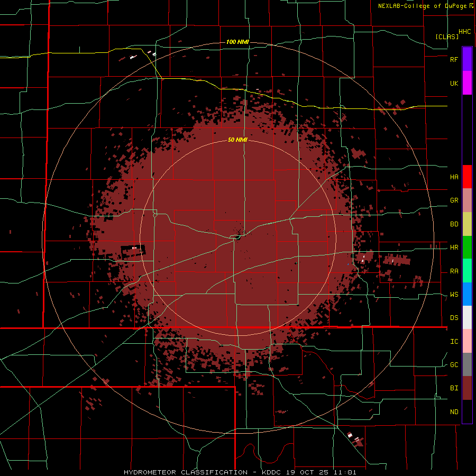
Task: Click the WS legend label
Action: (454, 295)
